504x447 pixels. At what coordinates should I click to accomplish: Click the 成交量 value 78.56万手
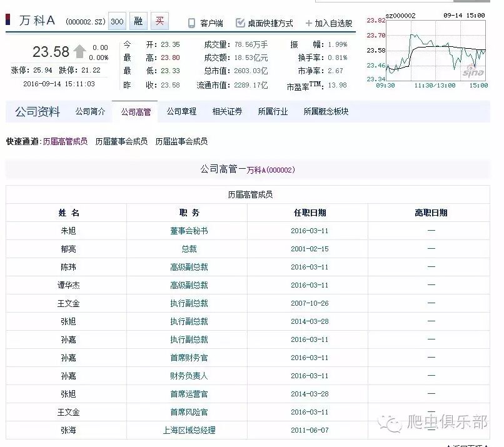point(251,44)
